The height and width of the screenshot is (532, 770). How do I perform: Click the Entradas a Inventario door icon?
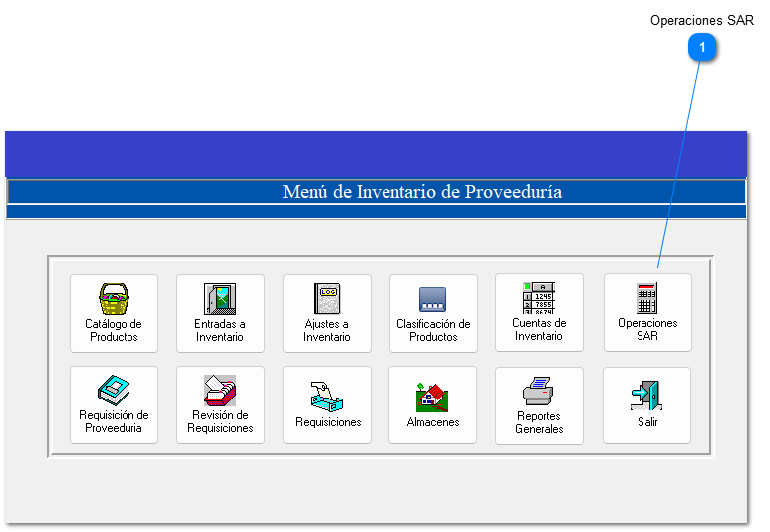[x=220, y=299]
